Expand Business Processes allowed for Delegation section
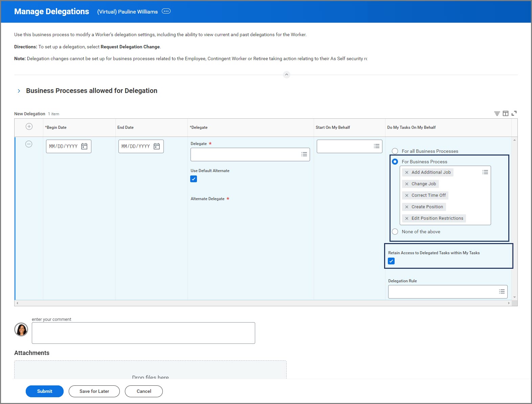Image resolution: width=532 pixels, height=404 pixels. [19, 91]
